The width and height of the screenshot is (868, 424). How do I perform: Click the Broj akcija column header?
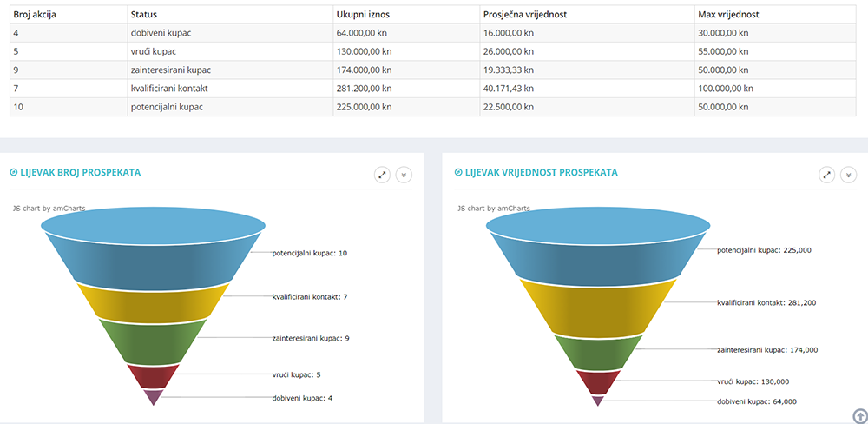[69, 15]
